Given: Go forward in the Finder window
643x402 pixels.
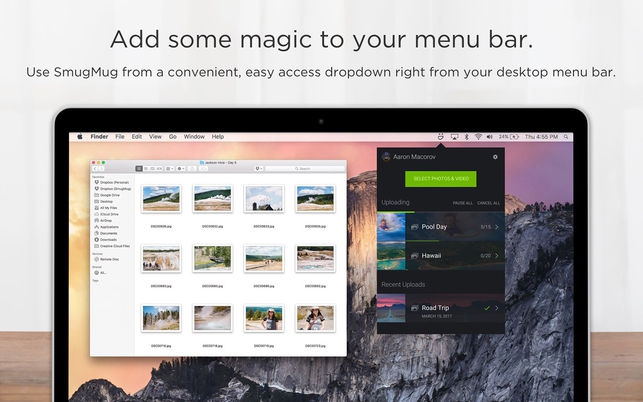Looking at the screenshot, I should click(x=101, y=169).
